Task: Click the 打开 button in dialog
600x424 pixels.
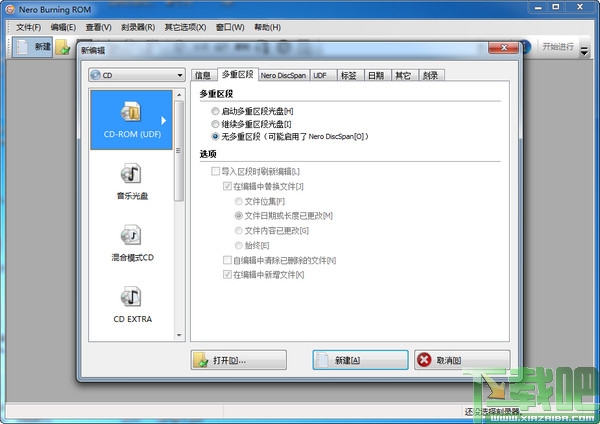Action: click(239, 360)
